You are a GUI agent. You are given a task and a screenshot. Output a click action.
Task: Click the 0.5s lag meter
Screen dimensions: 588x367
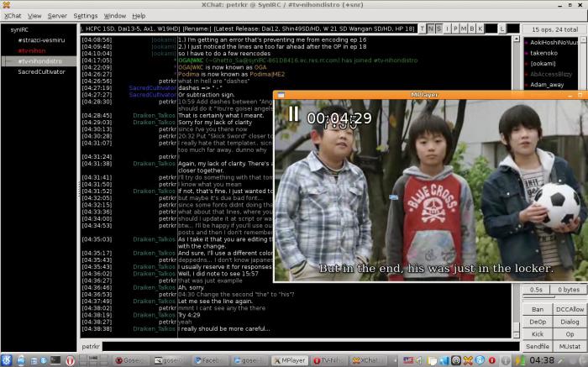tap(536, 290)
